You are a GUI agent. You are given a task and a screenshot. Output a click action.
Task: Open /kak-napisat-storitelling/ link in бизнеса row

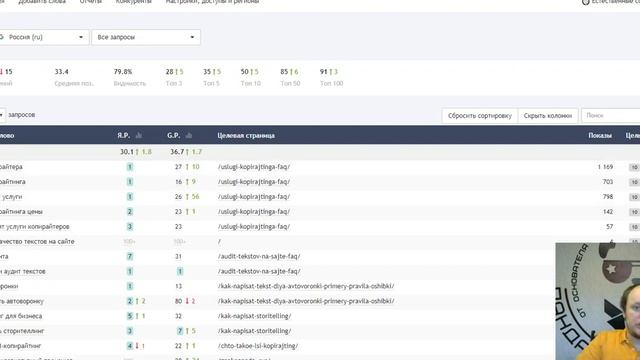click(x=254, y=316)
